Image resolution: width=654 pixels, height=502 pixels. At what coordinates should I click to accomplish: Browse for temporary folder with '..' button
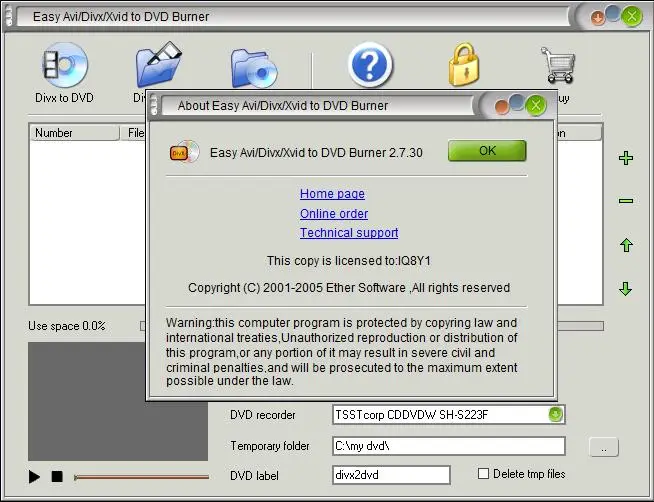point(604,447)
